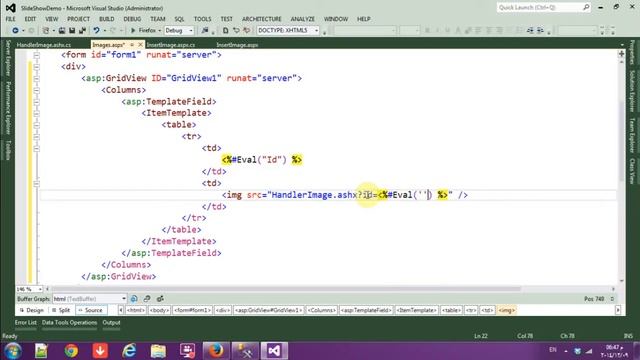Switch to HandlerImage.ashx.cs tab

44,45
